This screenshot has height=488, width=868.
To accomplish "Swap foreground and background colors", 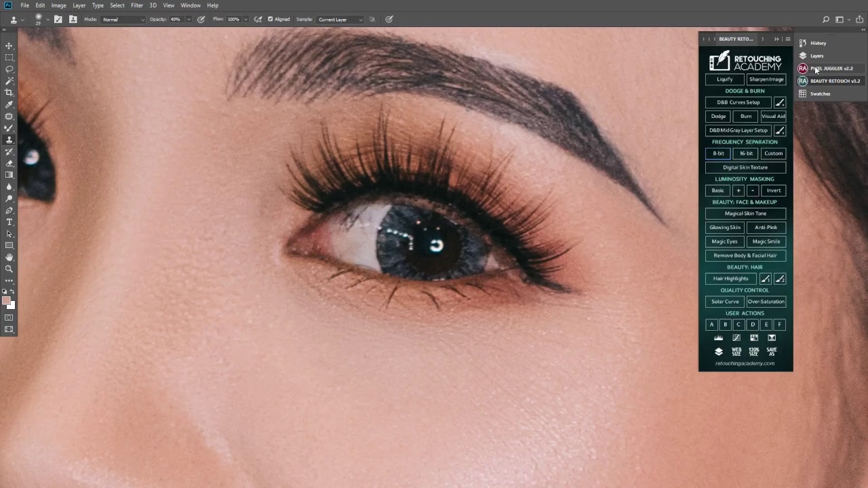I will (x=12, y=291).
